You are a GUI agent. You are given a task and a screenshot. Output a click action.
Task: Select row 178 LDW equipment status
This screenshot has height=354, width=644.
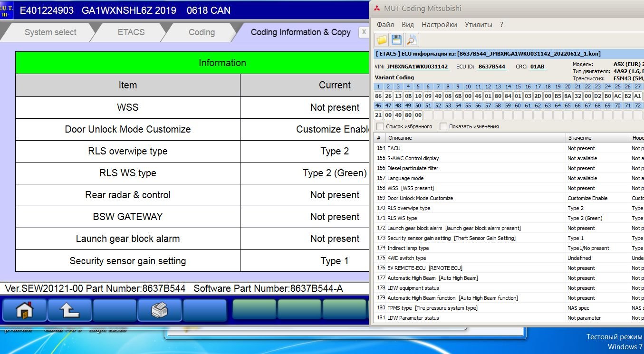click(509, 288)
